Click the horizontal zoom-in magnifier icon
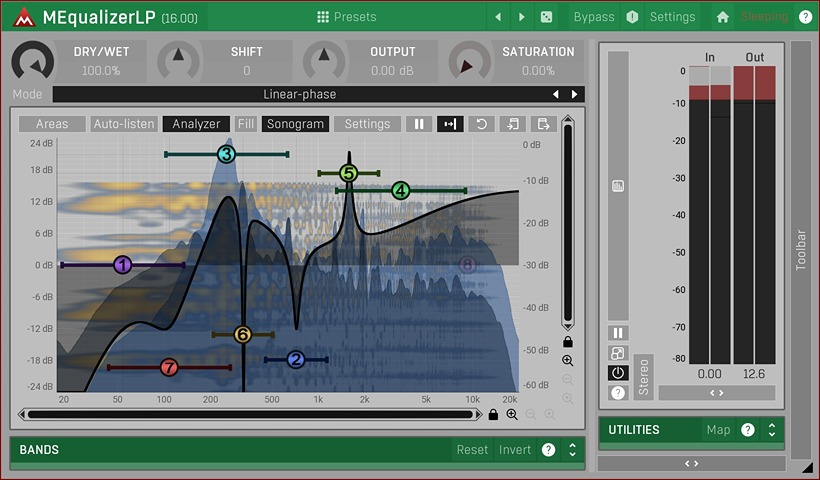This screenshot has width=820, height=480. pos(512,415)
